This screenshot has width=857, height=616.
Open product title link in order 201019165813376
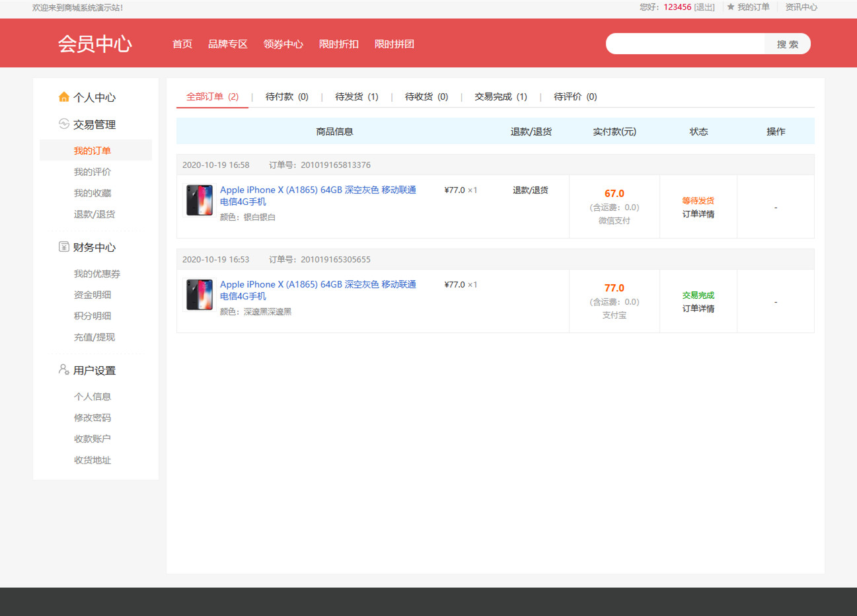coord(318,196)
